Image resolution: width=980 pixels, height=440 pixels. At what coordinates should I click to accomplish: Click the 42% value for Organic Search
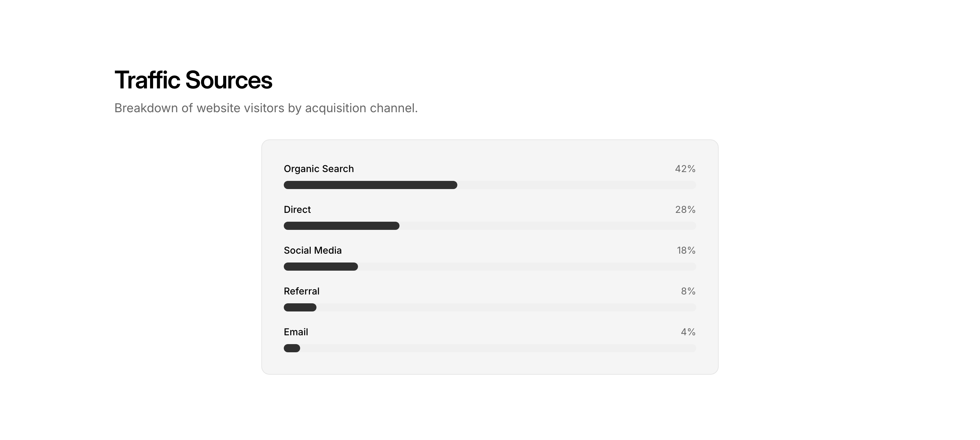685,169
